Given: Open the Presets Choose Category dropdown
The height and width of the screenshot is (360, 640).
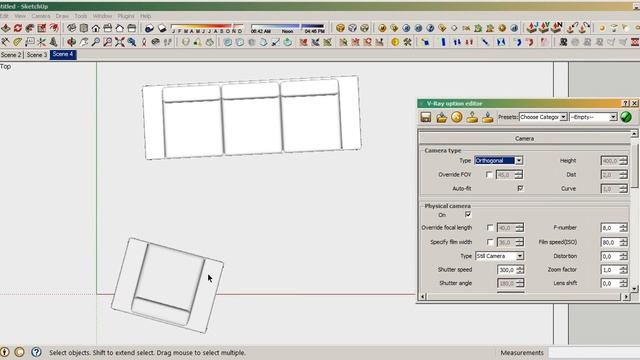Looking at the screenshot, I should [x=543, y=117].
